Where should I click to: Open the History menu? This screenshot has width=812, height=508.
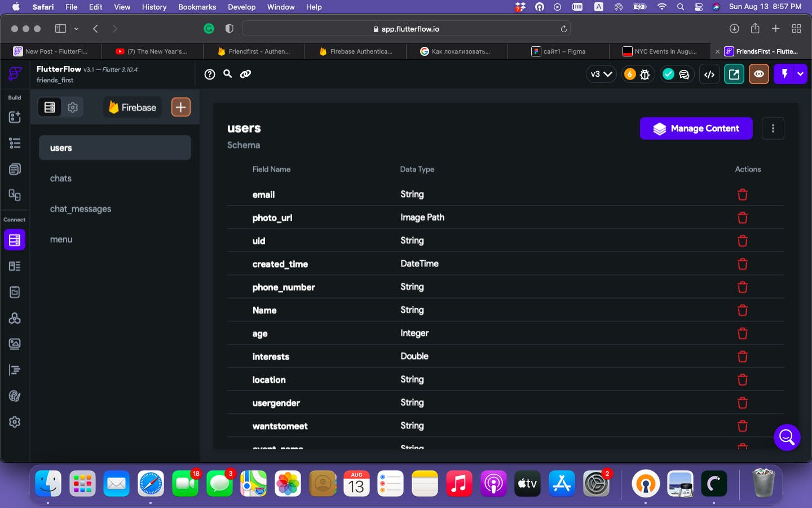[154, 7]
